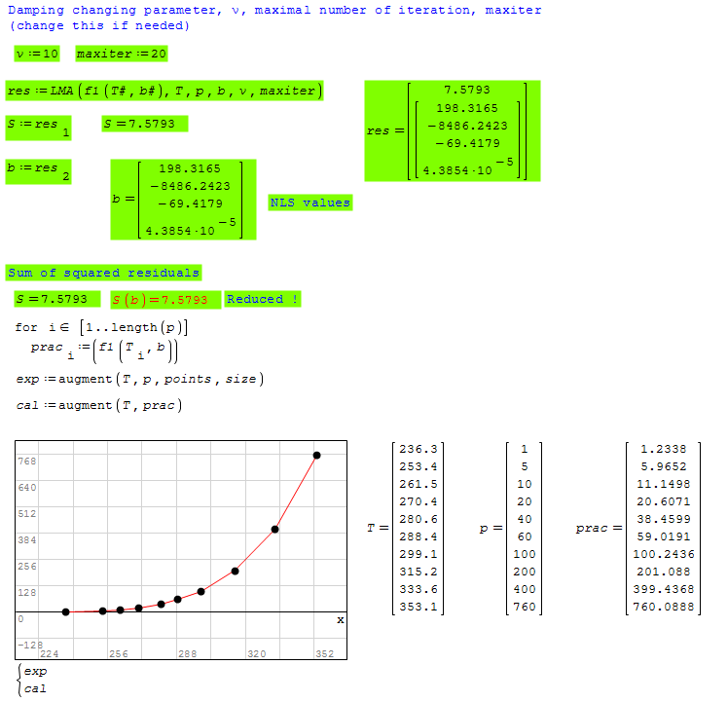Select the 'NLS values' text label
The height and width of the screenshot is (702, 728).
pyautogui.click(x=309, y=203)
